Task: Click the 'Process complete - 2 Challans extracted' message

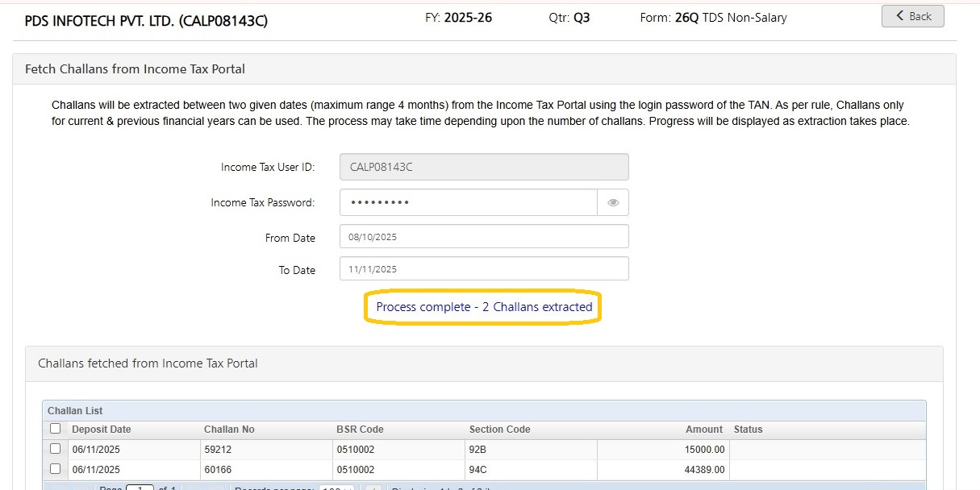Action: click(484, 307)
